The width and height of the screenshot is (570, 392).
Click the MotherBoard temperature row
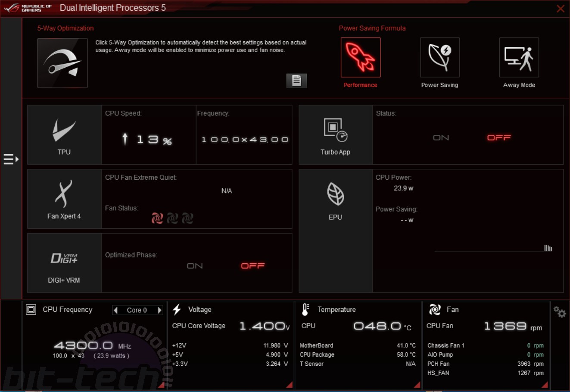point(358,345)
